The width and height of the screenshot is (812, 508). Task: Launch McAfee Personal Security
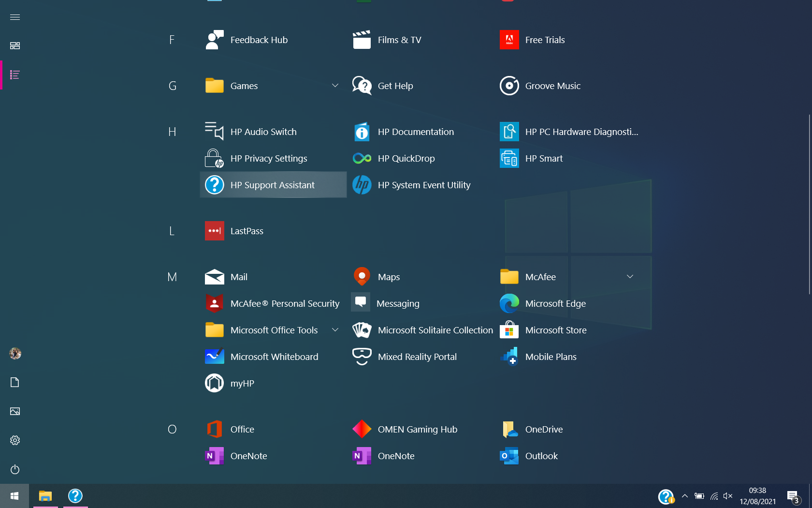273,303
